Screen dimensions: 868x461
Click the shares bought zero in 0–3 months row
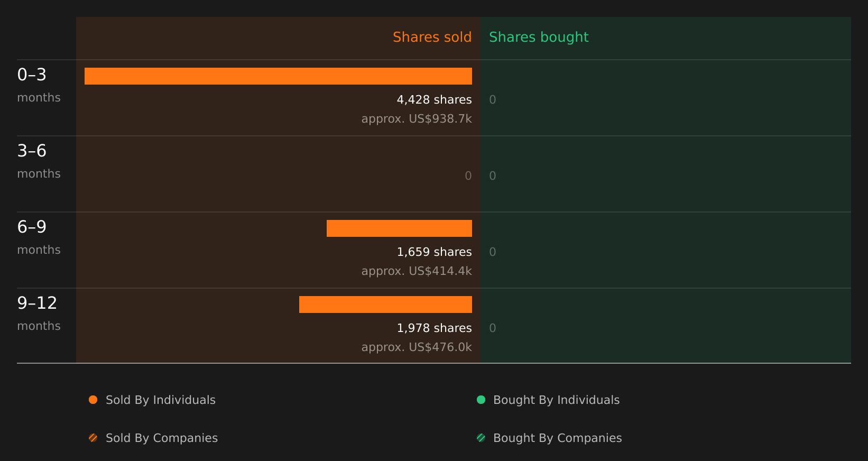click(493, 100)
